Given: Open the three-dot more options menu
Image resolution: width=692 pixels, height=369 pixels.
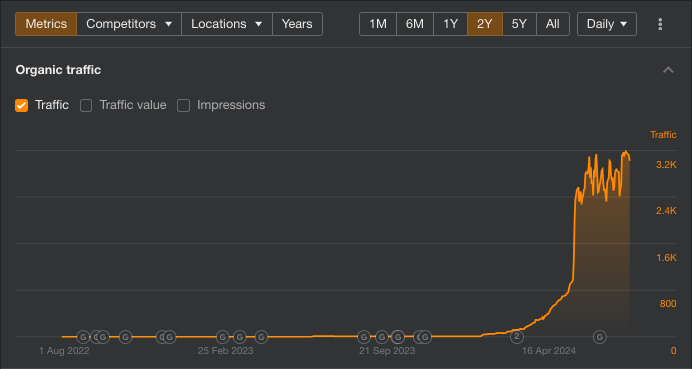Looking at the screenshot, I should click(660, 24).
